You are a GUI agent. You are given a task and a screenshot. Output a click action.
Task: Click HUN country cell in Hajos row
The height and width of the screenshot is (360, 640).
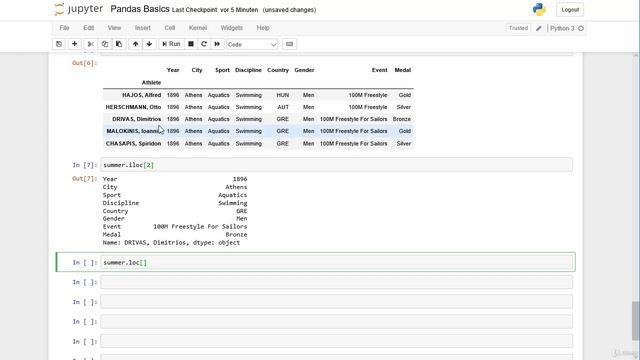[282, 95]
